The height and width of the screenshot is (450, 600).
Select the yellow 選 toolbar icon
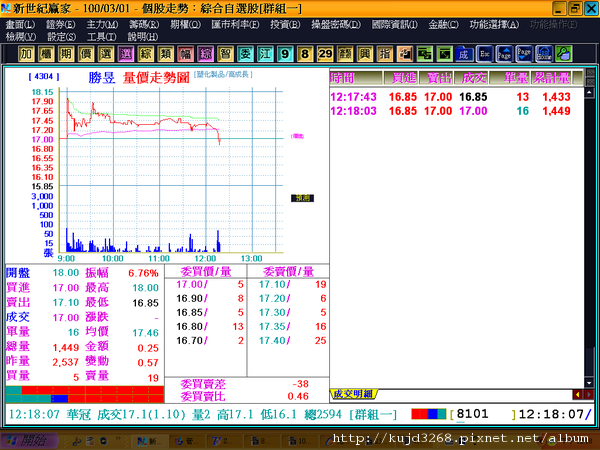tap(106, 54)
